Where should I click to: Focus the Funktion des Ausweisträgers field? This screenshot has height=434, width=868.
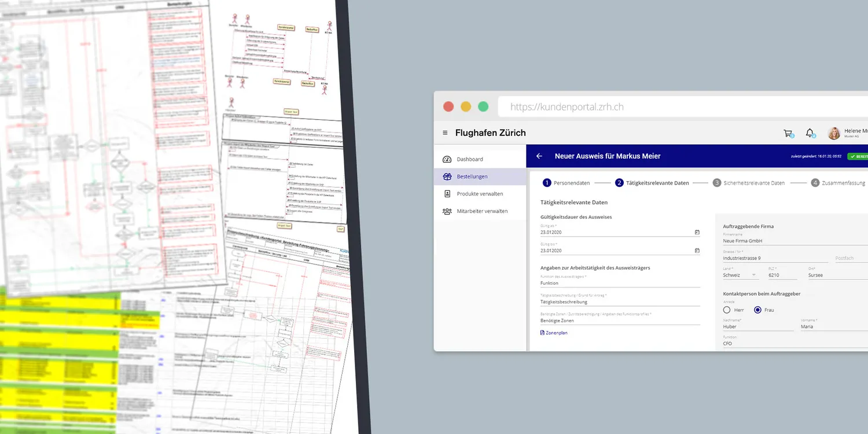click(x=620, y=281)
